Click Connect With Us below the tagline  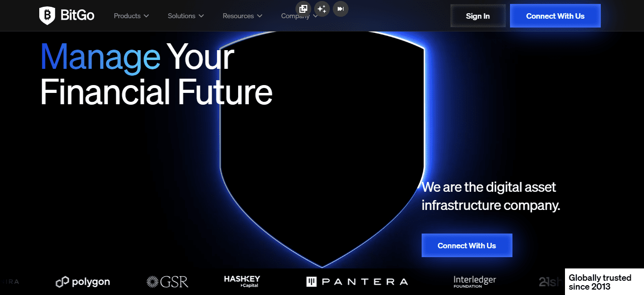point(467,245)
